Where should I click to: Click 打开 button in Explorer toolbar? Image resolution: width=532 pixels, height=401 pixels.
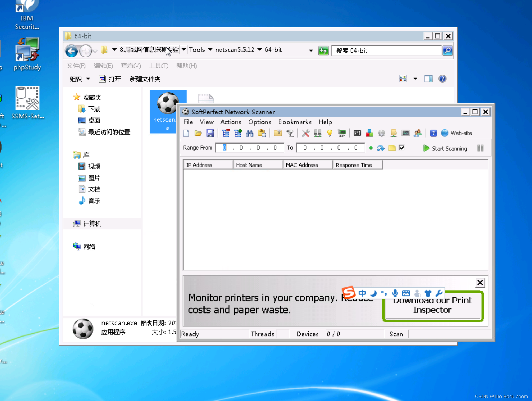point(110,79)
